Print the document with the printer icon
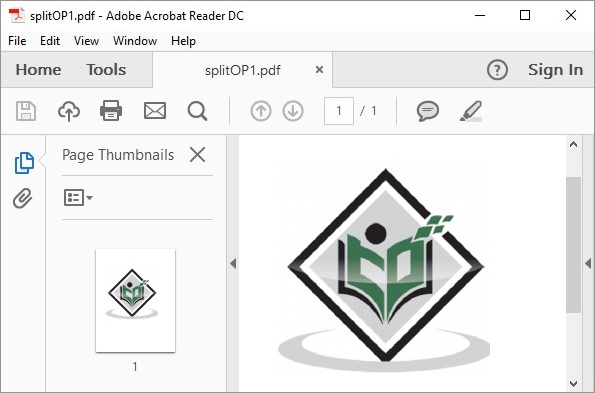This screenshot has height=393, width=595. click(x=111, y=111)
